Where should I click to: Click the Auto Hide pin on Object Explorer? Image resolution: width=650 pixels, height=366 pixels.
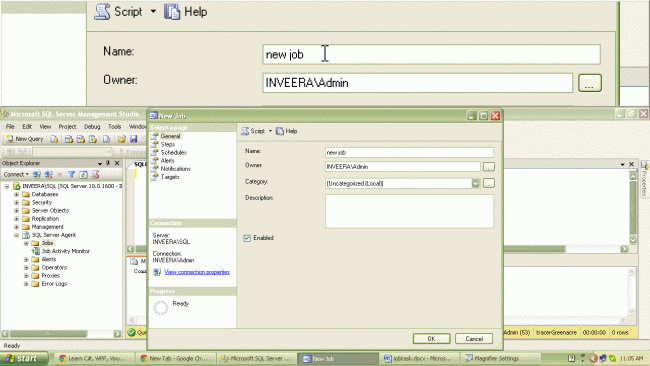point(108,163)
